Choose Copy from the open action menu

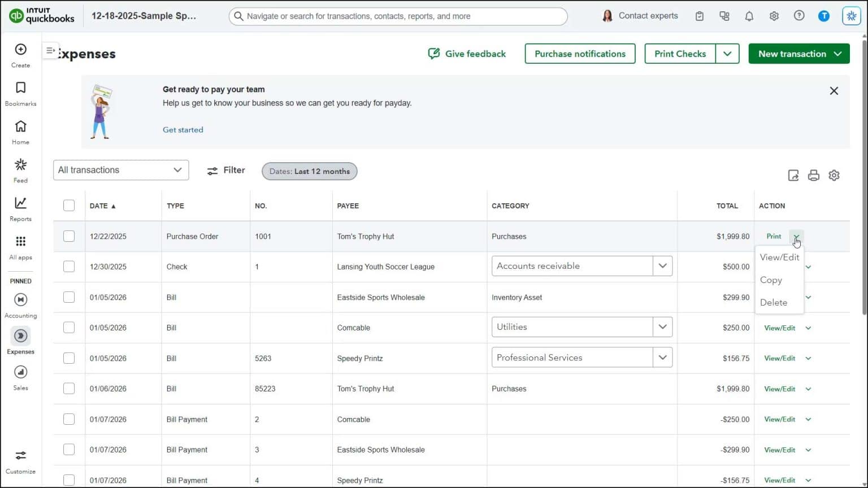(771, 280)
